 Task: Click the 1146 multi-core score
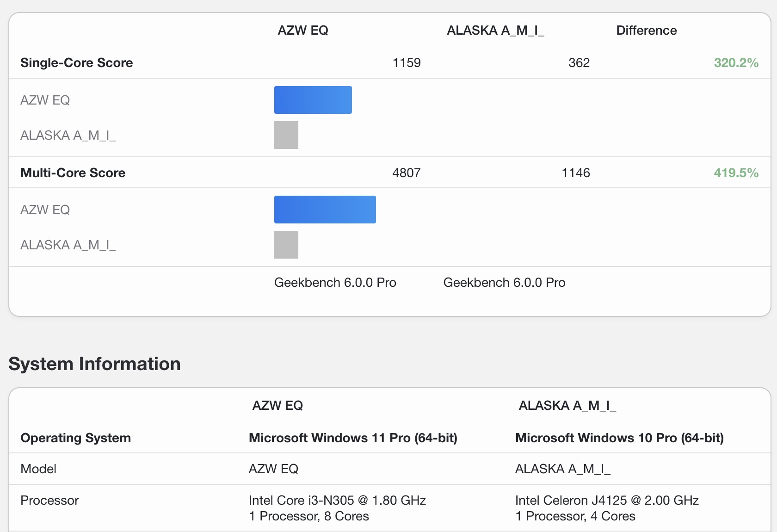coord(576,173)
